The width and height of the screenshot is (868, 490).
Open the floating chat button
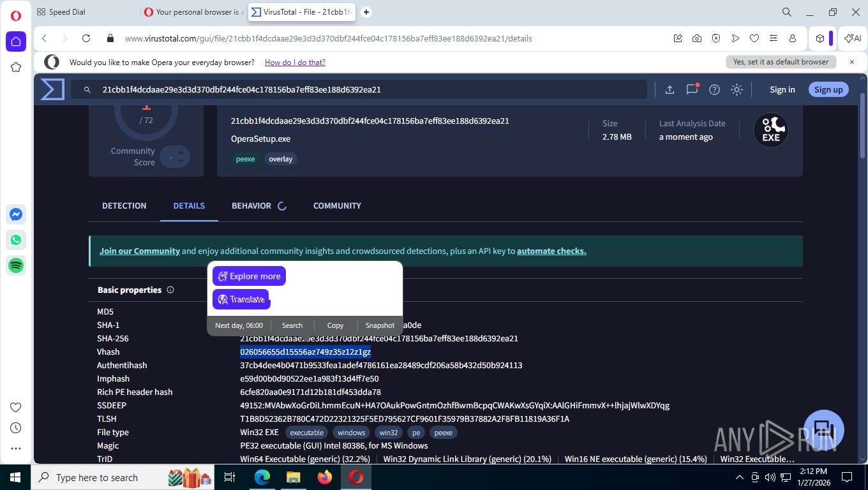click(824, 430)
